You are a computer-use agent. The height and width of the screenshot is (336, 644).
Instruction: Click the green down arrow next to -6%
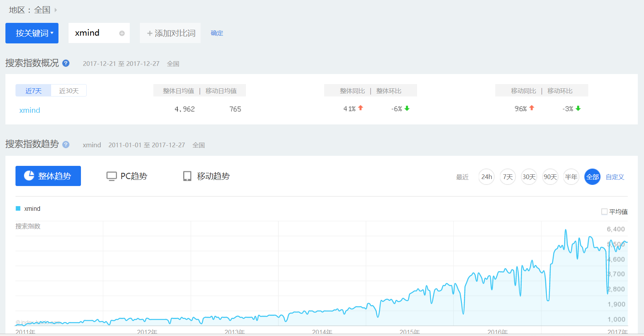(407, 109)
